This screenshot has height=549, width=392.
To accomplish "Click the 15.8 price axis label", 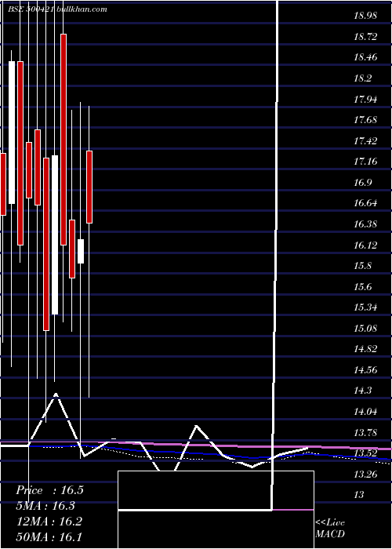I will point(362,266).
